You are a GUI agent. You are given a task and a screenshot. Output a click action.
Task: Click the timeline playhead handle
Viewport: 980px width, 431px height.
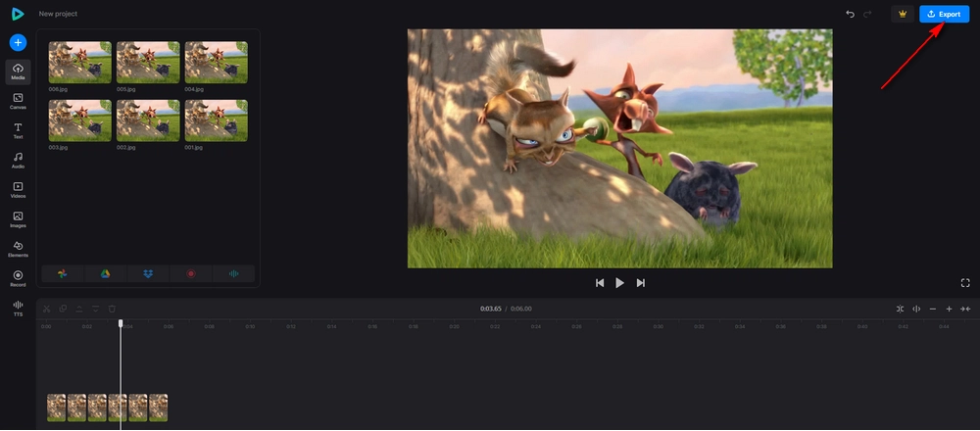point(121,323)
